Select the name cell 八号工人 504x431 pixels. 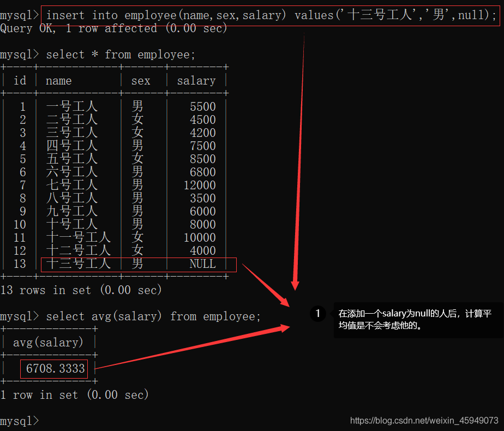[x=71, y=198]
